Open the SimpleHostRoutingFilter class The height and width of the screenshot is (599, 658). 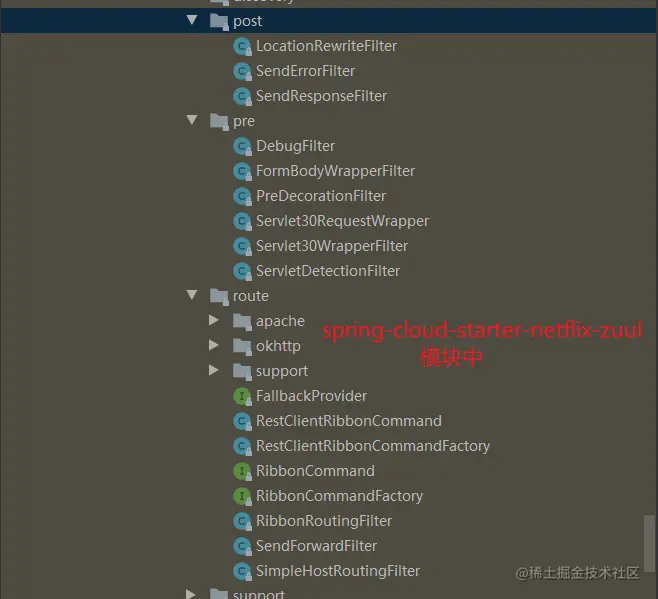(338, 571)
